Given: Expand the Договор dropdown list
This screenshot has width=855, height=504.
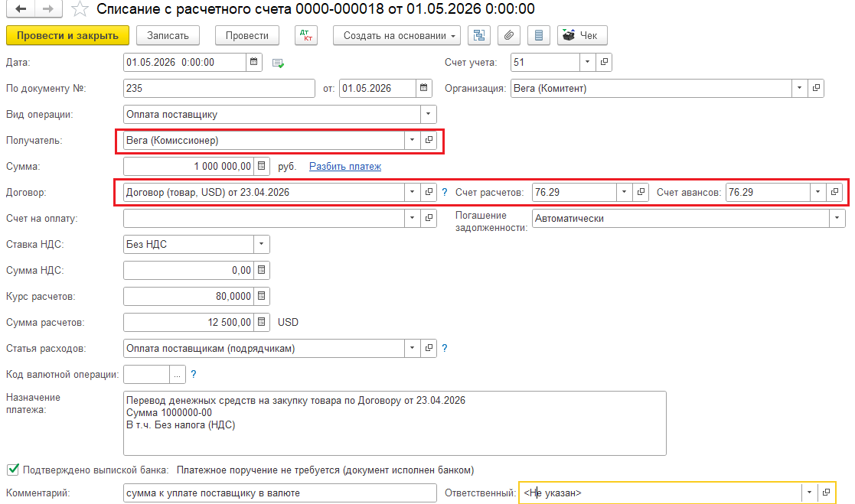Looking at the screenshot, I should click(x=413, y=192).
